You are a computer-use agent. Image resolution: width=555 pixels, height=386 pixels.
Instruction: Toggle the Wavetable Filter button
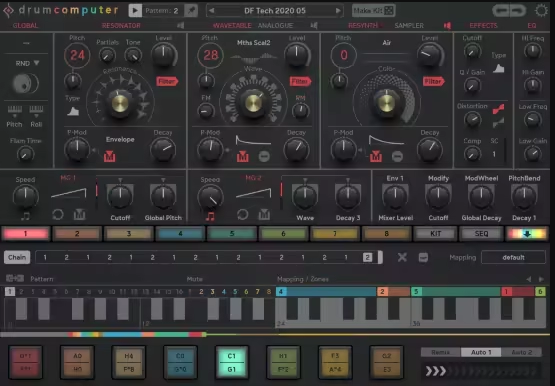[300, 81]
